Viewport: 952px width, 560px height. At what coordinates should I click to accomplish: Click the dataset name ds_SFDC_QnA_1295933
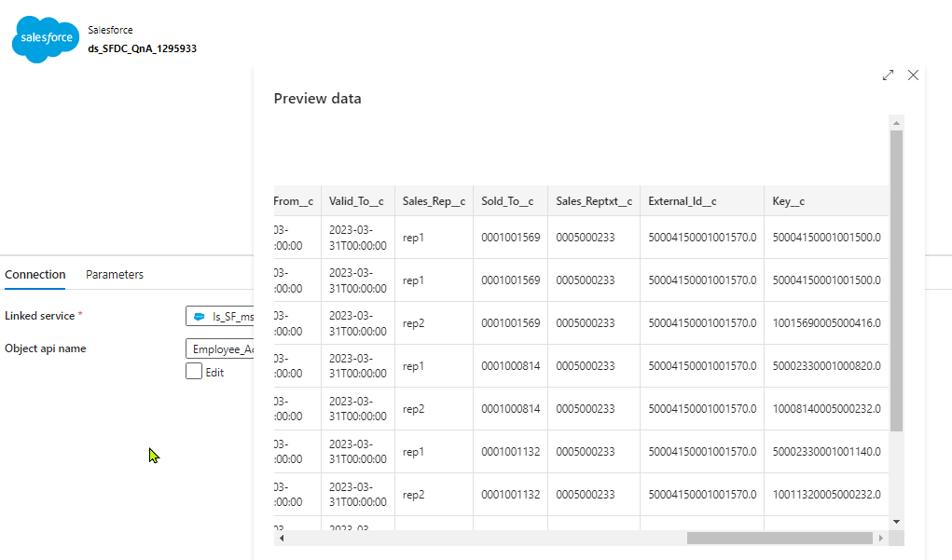[142, 48]
